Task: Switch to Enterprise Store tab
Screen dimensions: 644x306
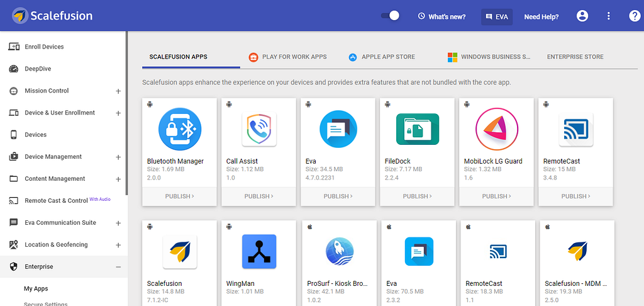Action: [x=575, y=57]
